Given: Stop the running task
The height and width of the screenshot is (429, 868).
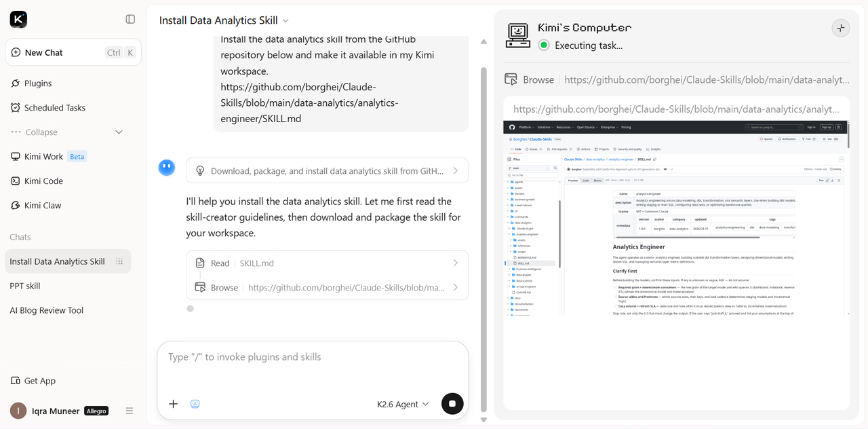Looking at the screenshot, I should coord(452,403).
